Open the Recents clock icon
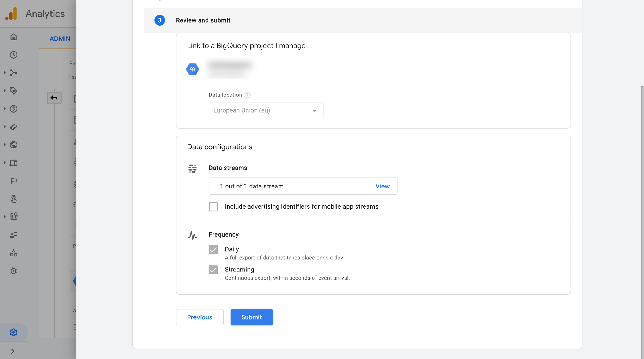Viewport: 644px width, 359px height. point(13,55)
